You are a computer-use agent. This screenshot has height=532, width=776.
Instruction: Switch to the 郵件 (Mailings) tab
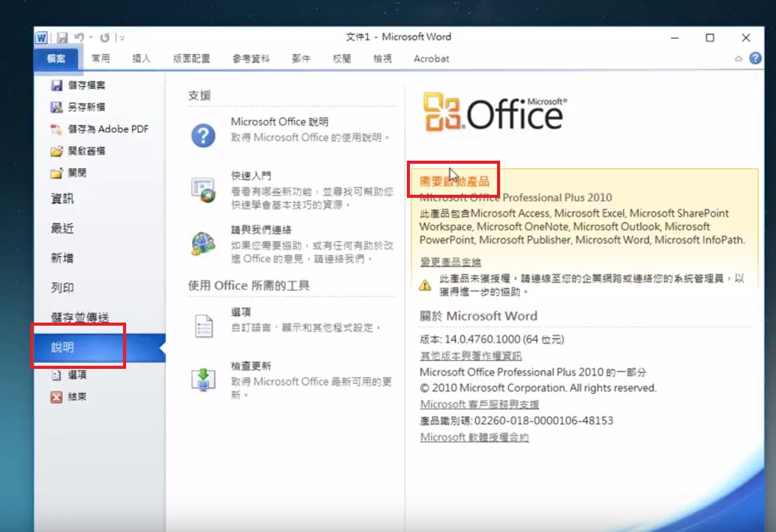point(301,59)
